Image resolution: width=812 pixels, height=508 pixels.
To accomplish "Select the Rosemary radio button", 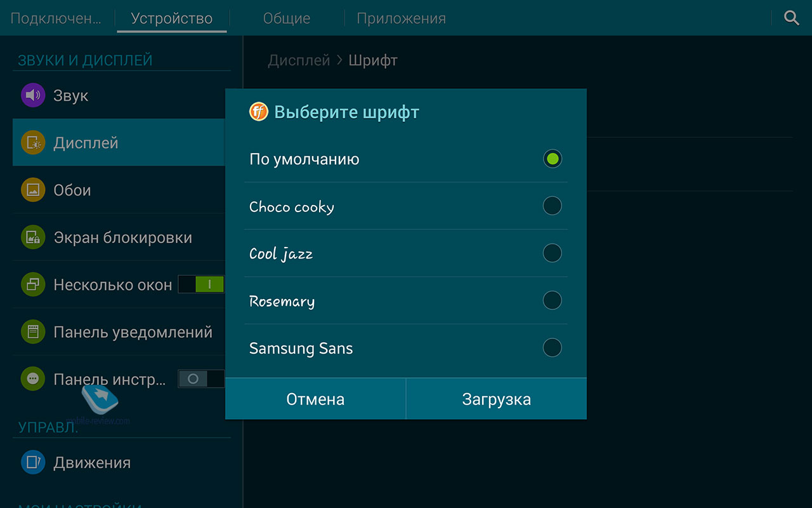I will [553, 300].
